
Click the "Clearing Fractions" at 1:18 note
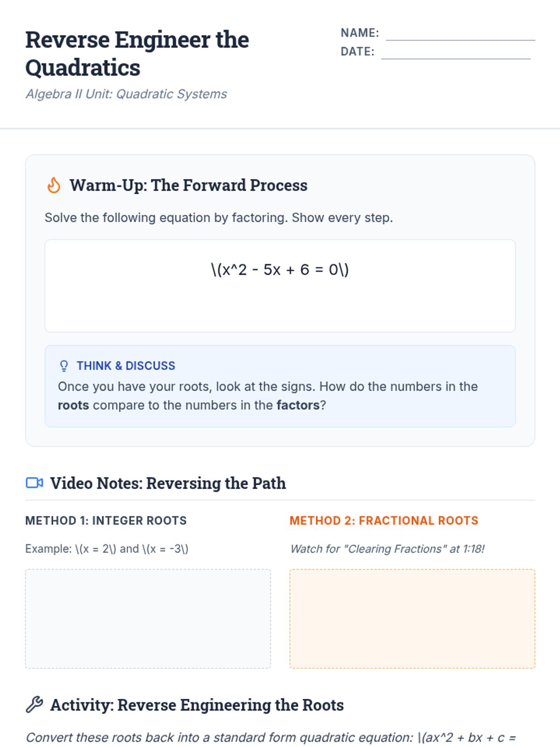[x=387, y=549]
